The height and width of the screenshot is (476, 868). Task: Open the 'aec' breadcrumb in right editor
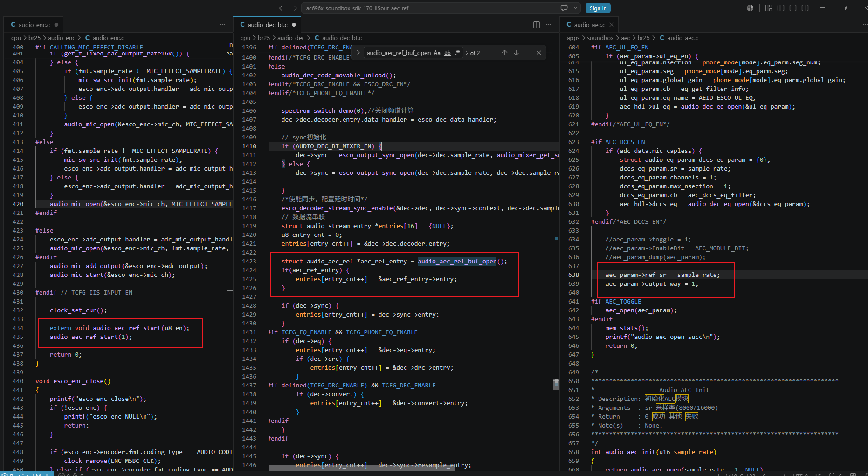point(625,38)
